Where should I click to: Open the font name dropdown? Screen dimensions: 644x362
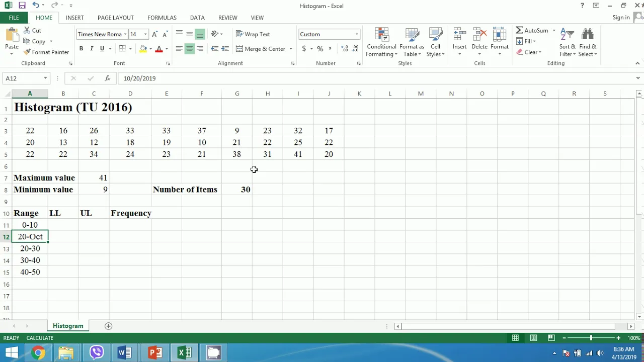[125, 34]
